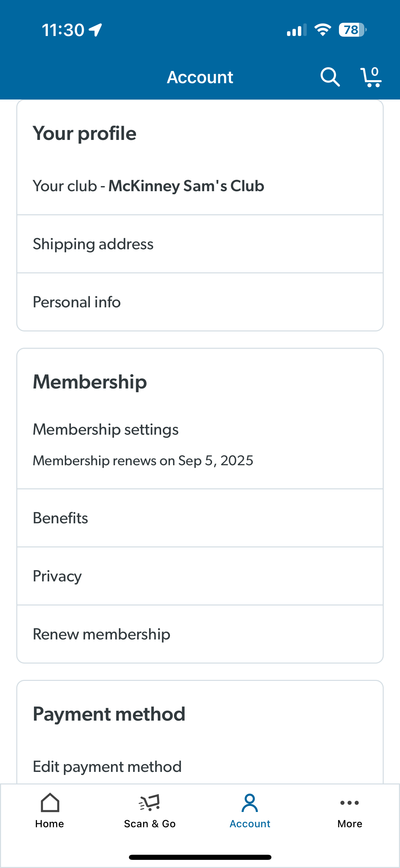Select Renew membership
The width and height of the screenshot is (400, 868).
tap(200, 634)
